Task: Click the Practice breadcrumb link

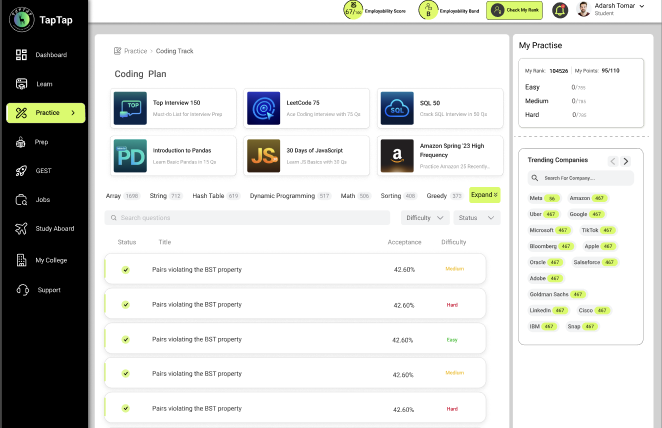Action: point(135,51)
